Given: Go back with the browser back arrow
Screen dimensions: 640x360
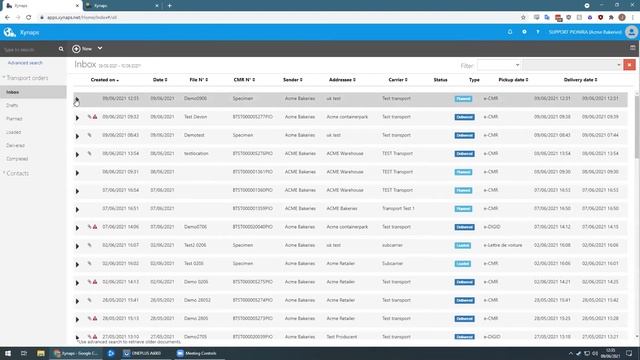Looking at the screenshot, I should coord(7,18).
